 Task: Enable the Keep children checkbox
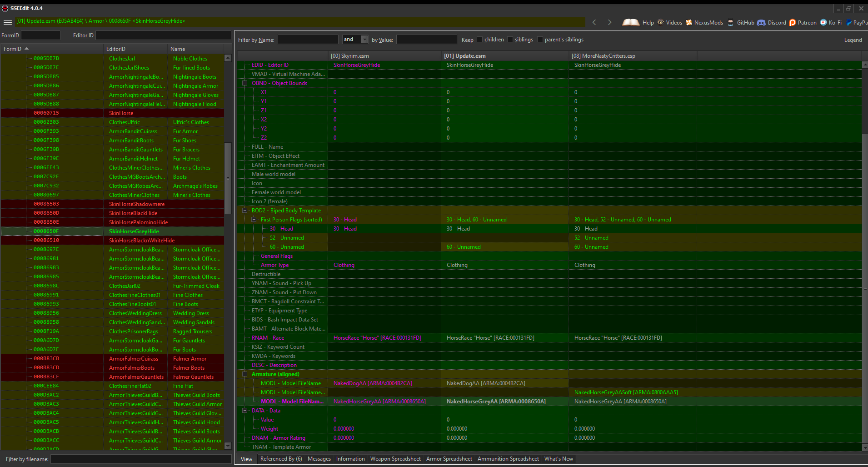[479, 40]
